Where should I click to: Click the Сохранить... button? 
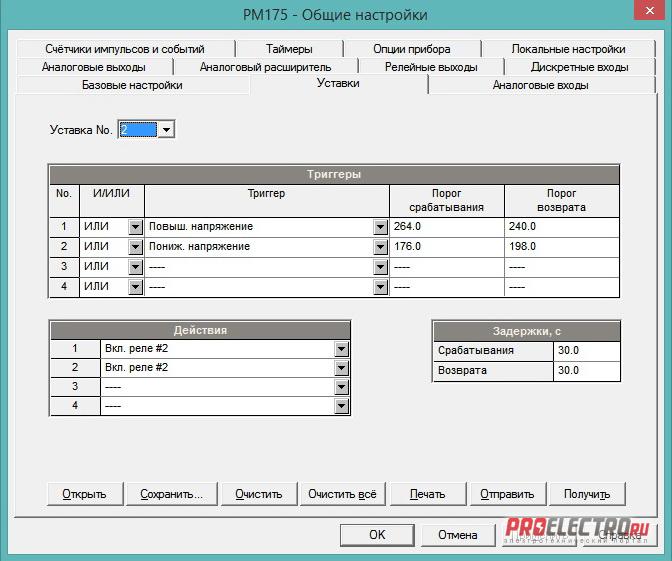click(172, 494)
